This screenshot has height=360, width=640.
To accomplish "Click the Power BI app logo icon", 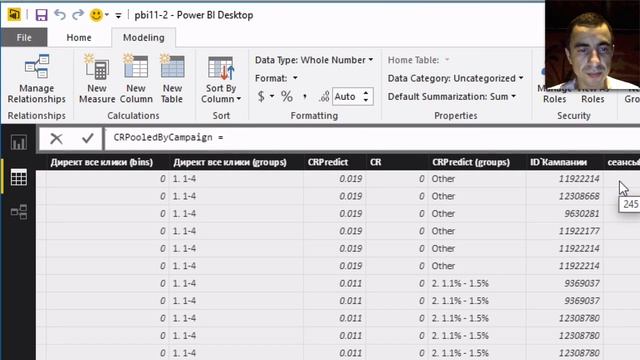I will pos(14,15).
